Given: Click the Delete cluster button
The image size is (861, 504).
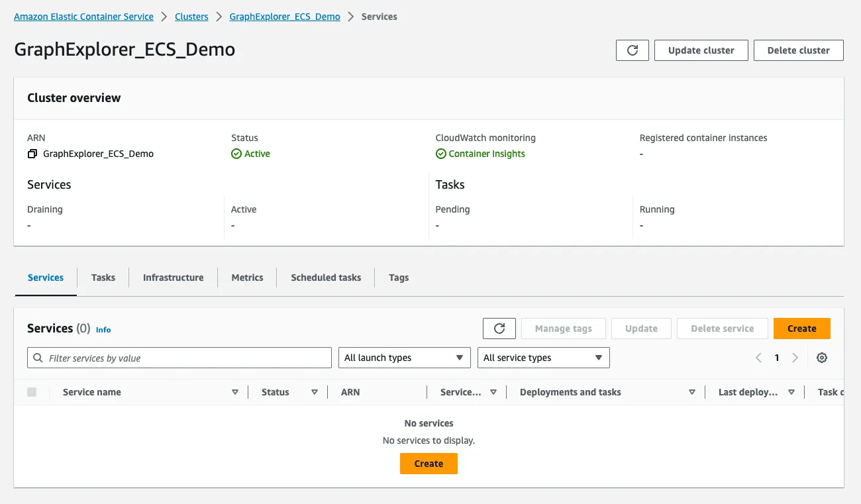Looking at the screenshot, I should pyautogui.click(x=799, y=50).
